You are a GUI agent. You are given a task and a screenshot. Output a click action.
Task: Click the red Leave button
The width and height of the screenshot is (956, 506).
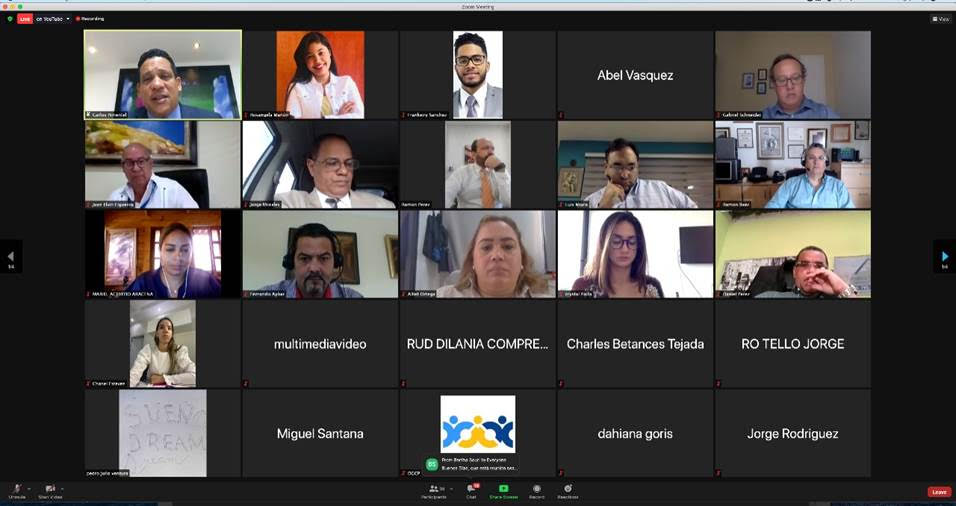(x=939, y=492)
